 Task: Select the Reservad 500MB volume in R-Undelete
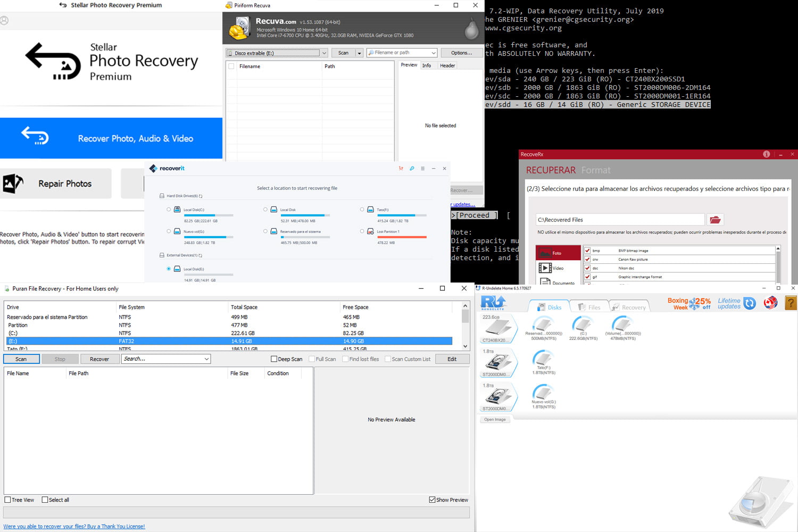[543, 328]
